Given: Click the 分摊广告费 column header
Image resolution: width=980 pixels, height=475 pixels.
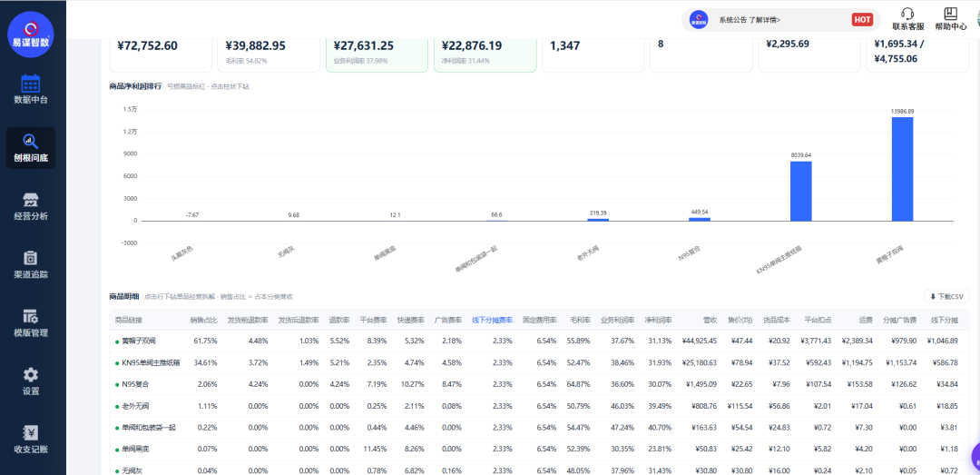Looking at the screenshot, I should 899,320.
